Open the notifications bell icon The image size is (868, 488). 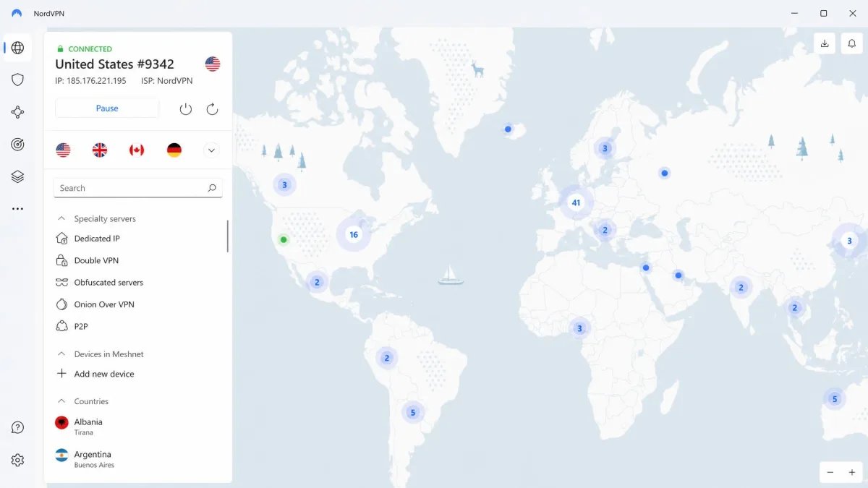point(851,43)
